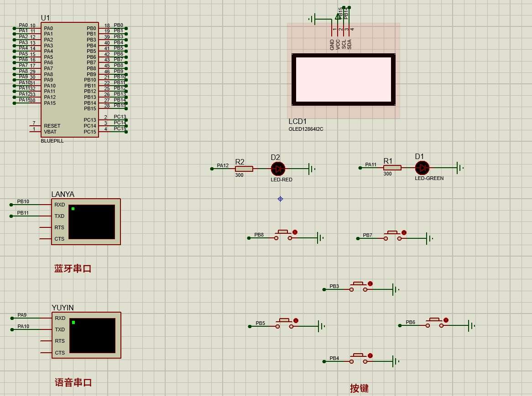532x396 pixels.
Task: Toggle the red latch dot on PB6 button
Action: coord(446,320)
